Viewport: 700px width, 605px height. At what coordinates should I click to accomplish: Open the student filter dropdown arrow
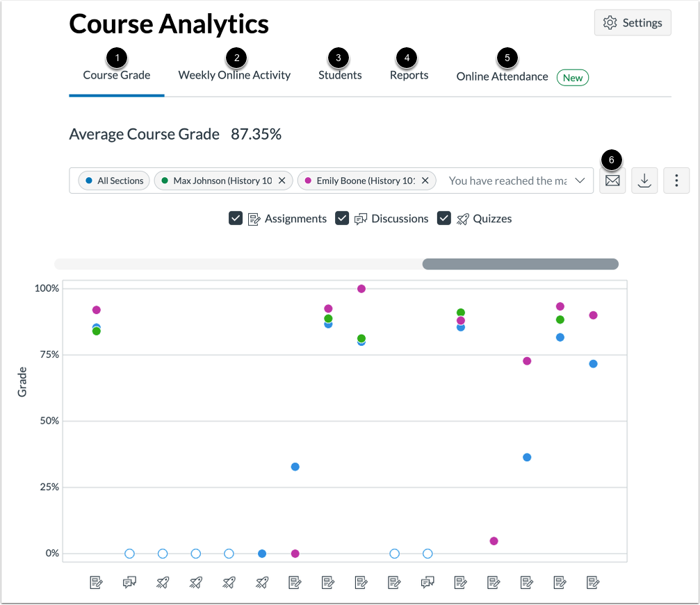[x=580, y=180]
